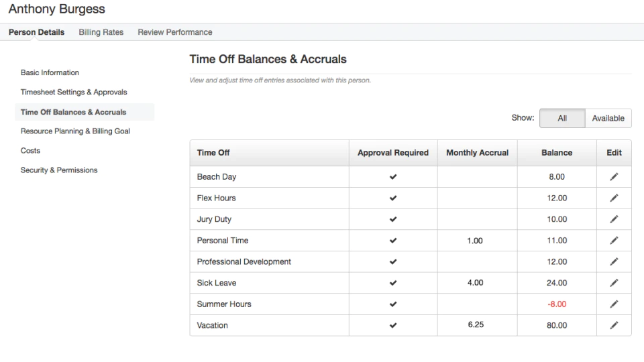
Task: Open the edit pencil for Jury Duty
Action: point(614,219)
